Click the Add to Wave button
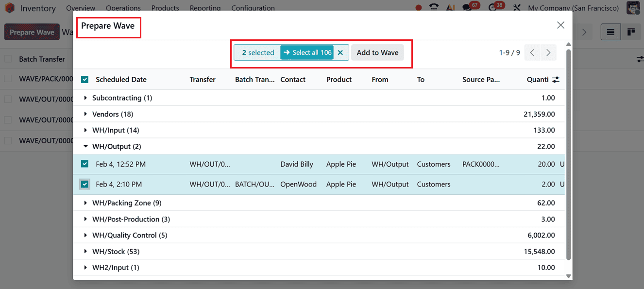Image resolution: width=644 pixels, height=289 pixels. coord(377,52)
